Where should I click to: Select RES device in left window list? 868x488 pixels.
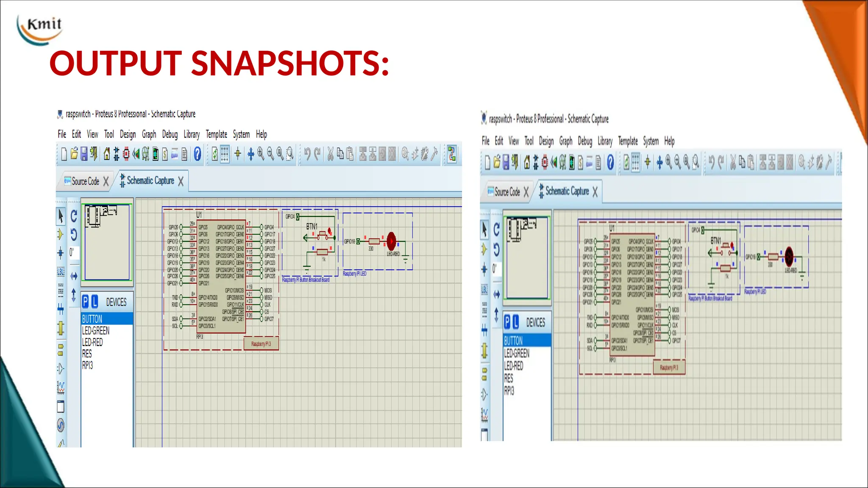point(107,354)
